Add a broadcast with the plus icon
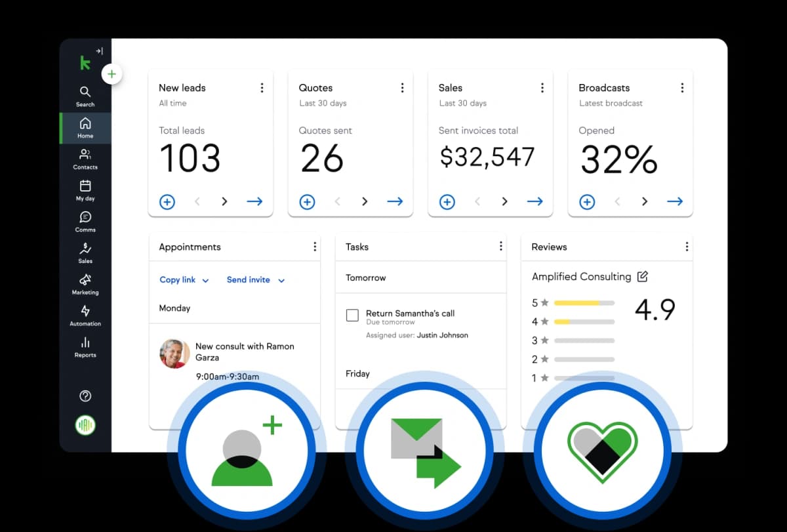The image size is (787, 532). (587, 202)
